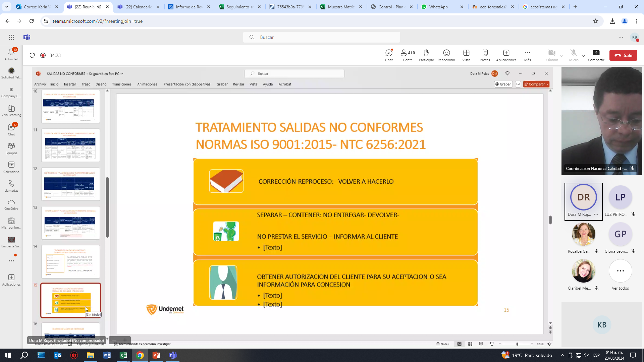The width and height of the screenshot is (644, 362).
Task: Open Calendario in Teams sidebar
Action: click(x=11, y=167)
